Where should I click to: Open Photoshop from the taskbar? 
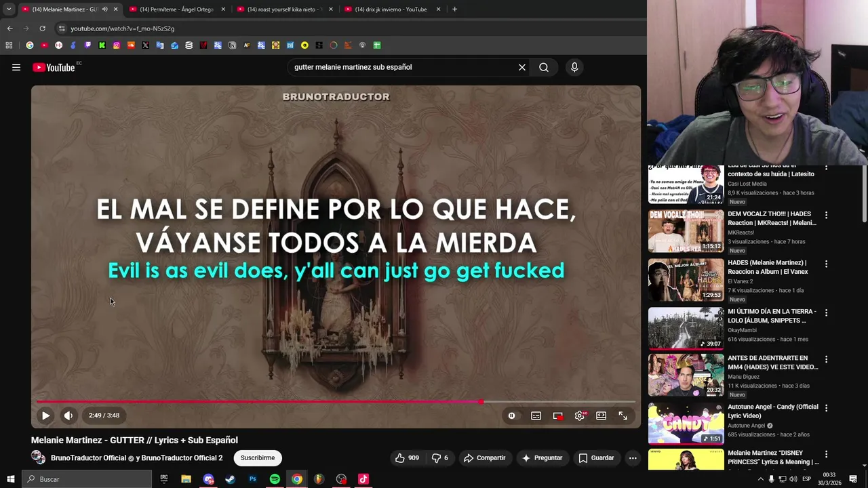[x=252, y=479]
